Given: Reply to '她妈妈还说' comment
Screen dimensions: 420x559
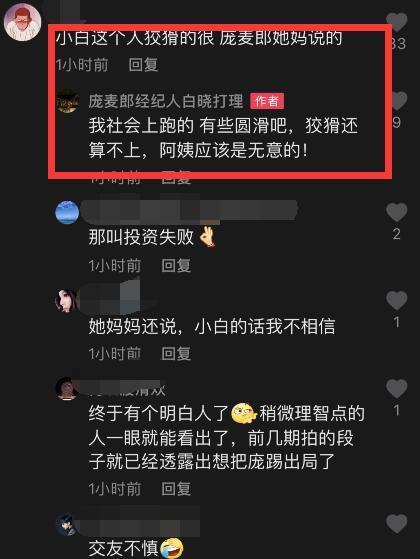Looking at the screenshot, I should 176,354.
